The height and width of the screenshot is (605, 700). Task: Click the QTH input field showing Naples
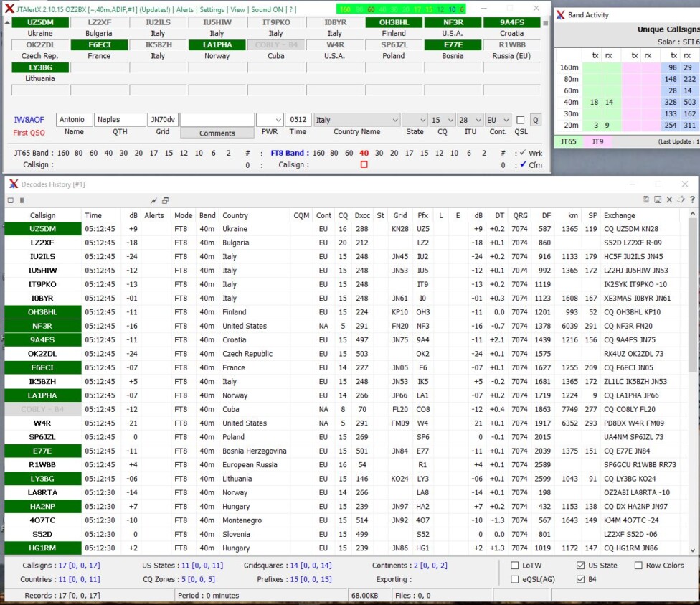click(x=120, y=120)
